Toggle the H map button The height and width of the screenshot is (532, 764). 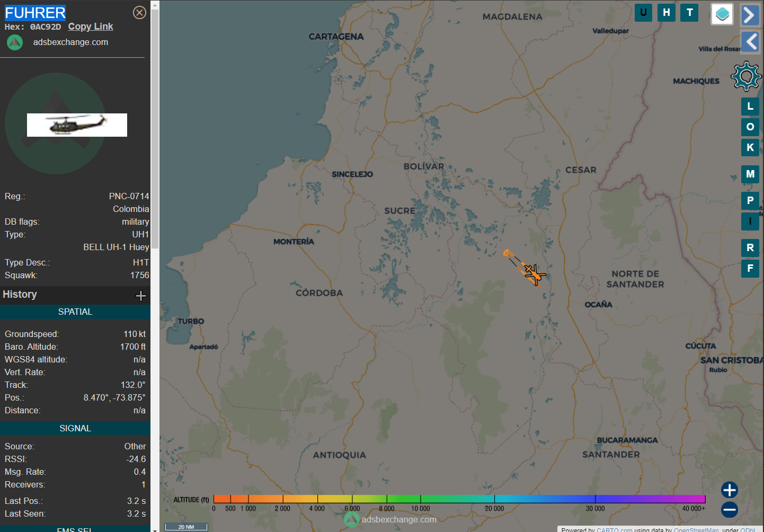667,13
